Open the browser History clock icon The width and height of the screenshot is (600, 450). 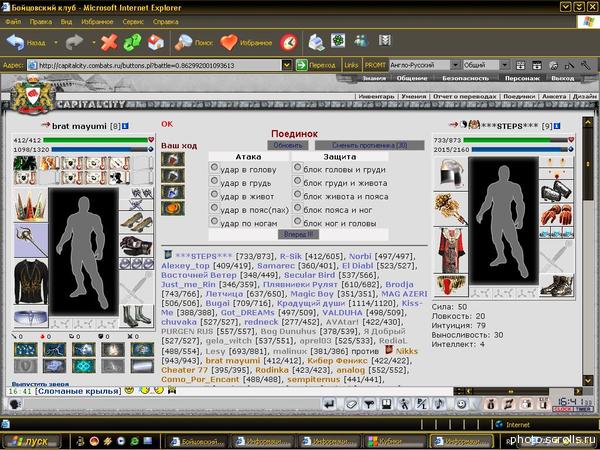coord(288,42)
